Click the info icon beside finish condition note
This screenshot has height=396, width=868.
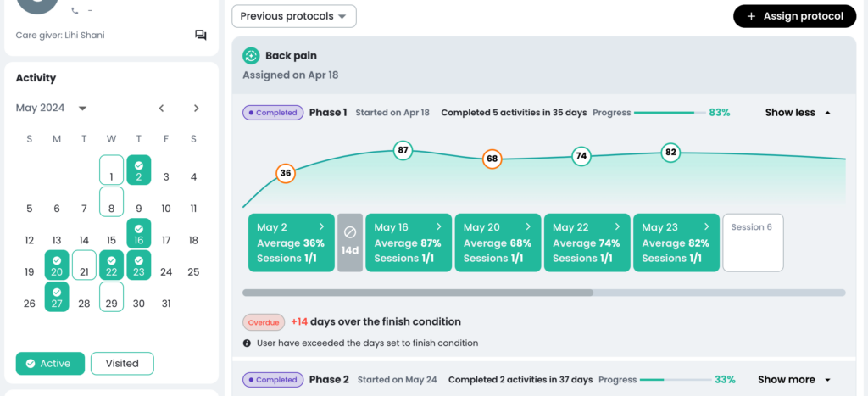(x=247, y=343)
